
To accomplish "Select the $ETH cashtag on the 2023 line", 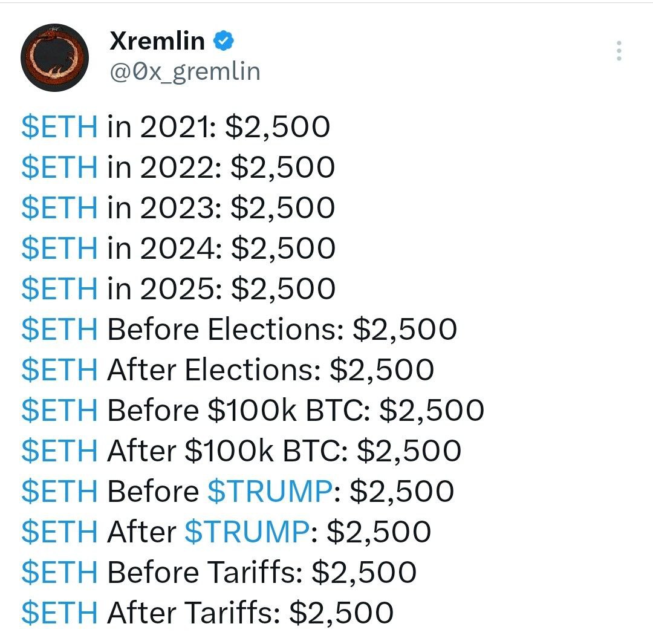I will [x=59, y=207].
